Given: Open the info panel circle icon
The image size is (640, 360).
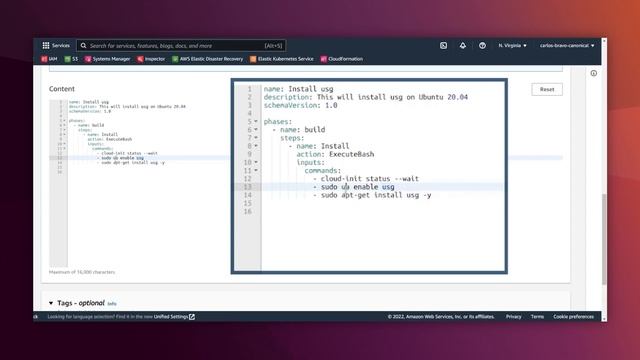Looking at the screenshot, I should 593,73.
